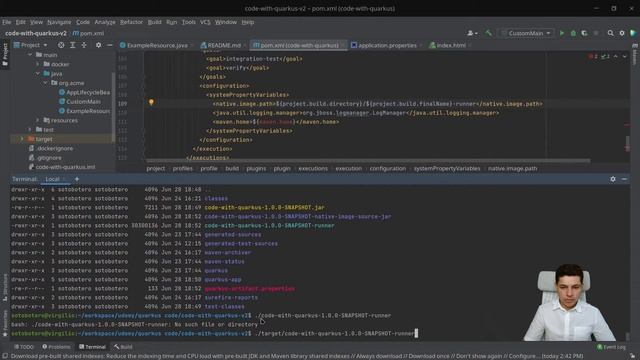The height and width of the screenshot is (360, 640).
Task: Expand the docker folder arrow
Action: point(38,64)
